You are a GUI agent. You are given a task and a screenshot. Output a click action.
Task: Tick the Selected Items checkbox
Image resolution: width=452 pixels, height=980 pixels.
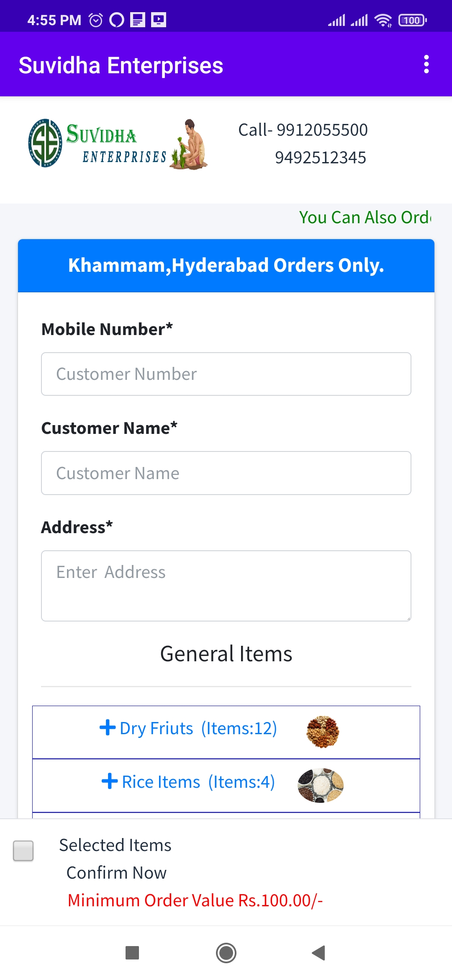(x=23, y=851)
